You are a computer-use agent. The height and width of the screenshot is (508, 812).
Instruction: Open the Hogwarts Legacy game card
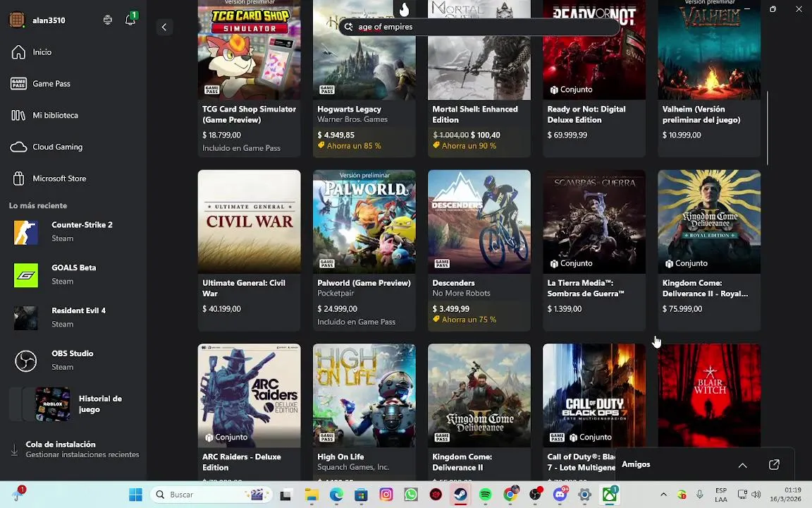pos(364,78)
